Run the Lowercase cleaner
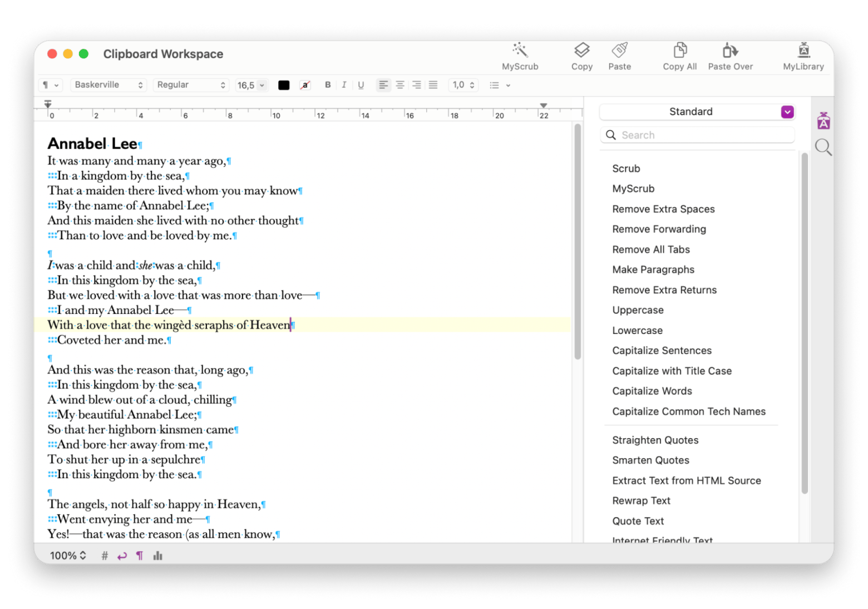Screen dimensions: 868x609 [638, 330]
